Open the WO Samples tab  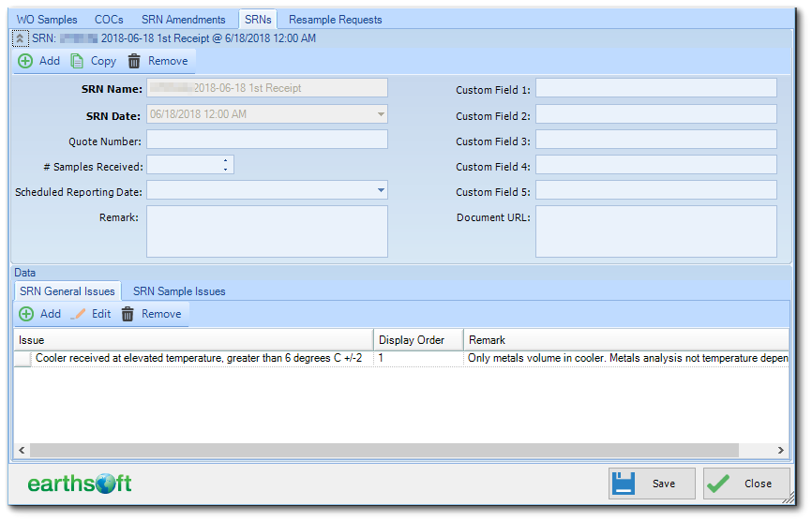(x=47, y=20)
